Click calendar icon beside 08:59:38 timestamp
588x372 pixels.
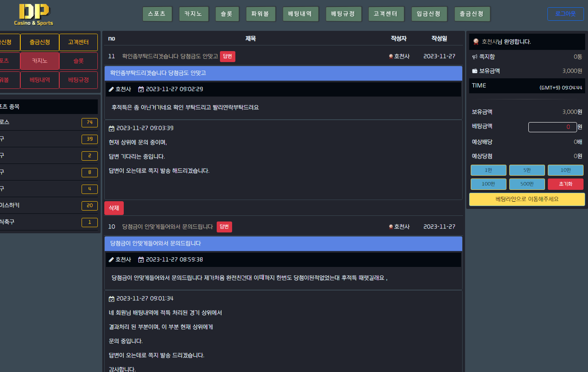tap(141, 260)
